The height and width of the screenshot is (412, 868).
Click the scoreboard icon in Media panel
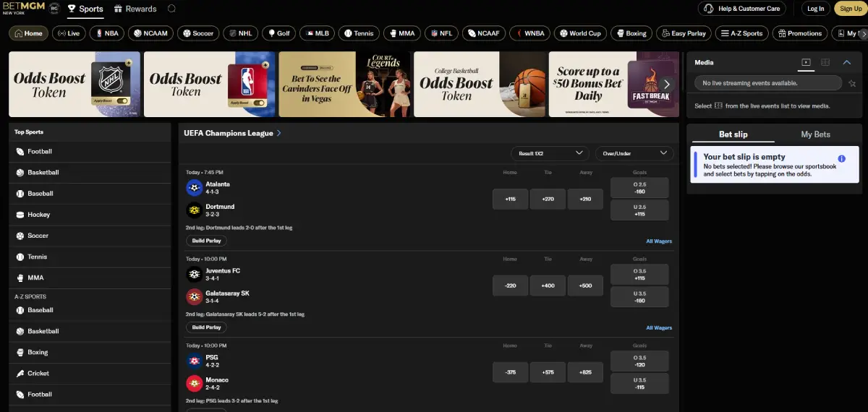[825, 63]
